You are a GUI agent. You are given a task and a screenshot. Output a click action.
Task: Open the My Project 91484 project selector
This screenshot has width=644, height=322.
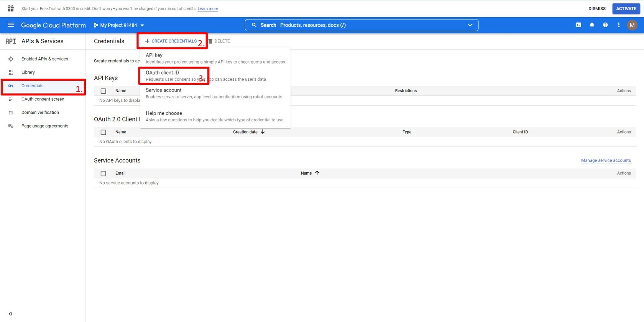tap(119, 25)
